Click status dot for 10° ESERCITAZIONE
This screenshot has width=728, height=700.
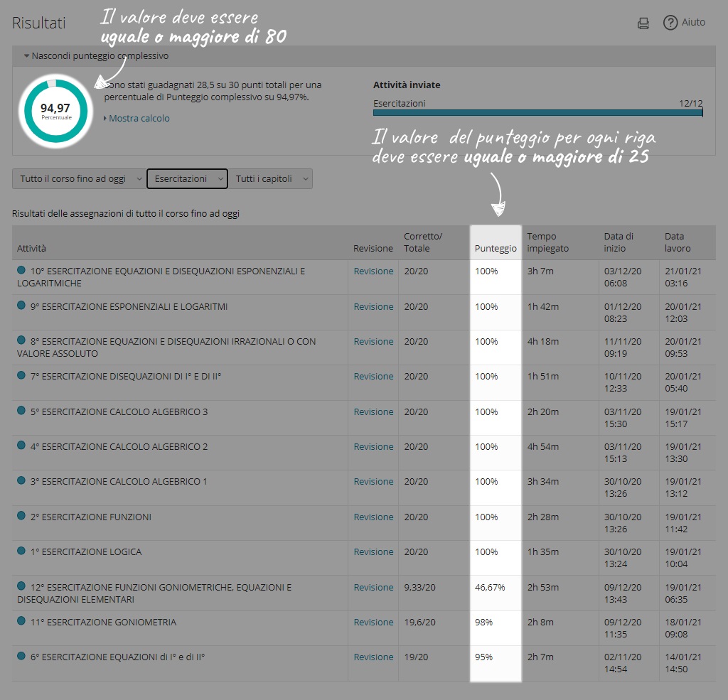click(21, 271)
